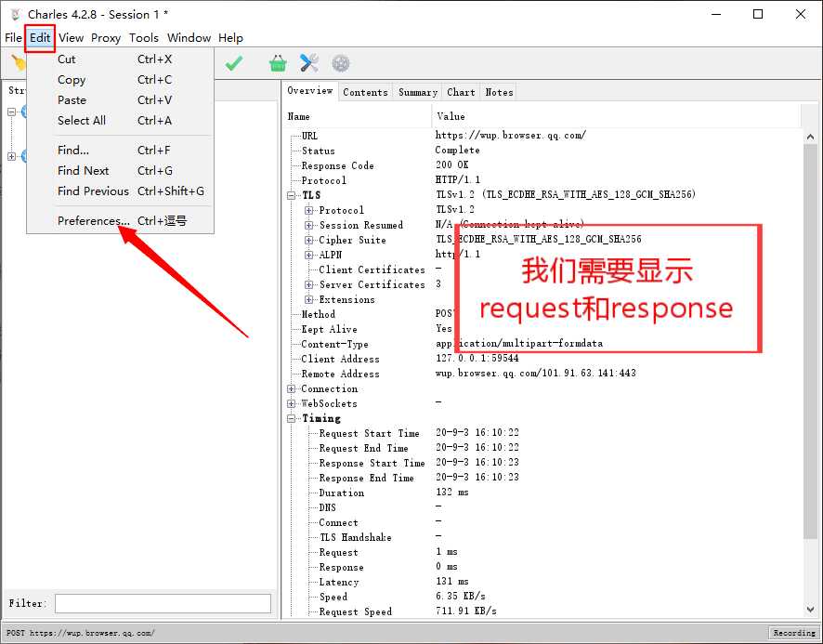Select the Content-Type row

[x=543, y=344]
